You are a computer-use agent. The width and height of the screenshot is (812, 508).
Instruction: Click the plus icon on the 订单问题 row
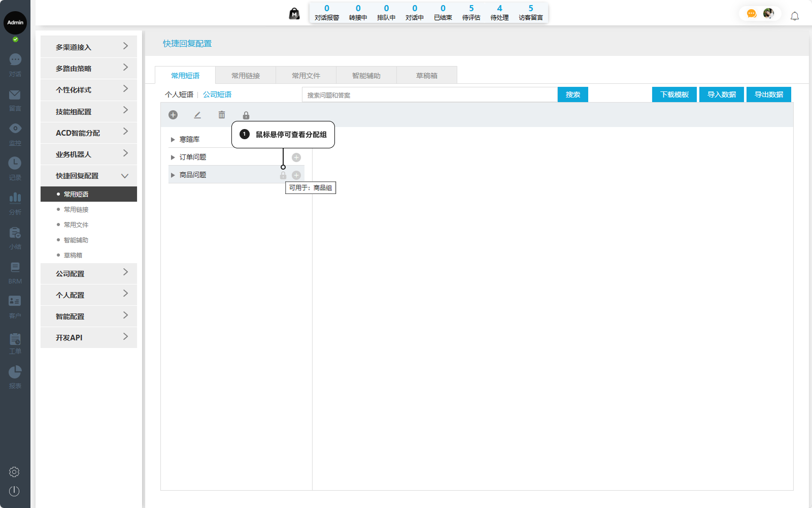(x=296, y=157)
